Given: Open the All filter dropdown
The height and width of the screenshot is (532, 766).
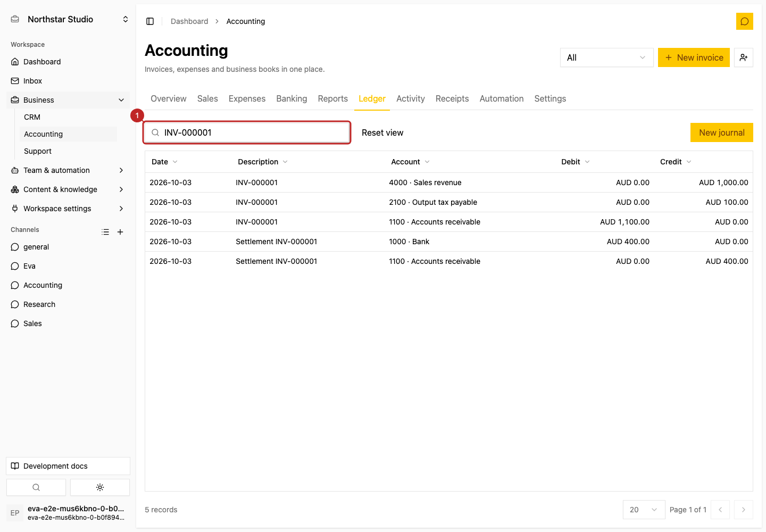Looking at the screenshot, I should pos(606,57).
